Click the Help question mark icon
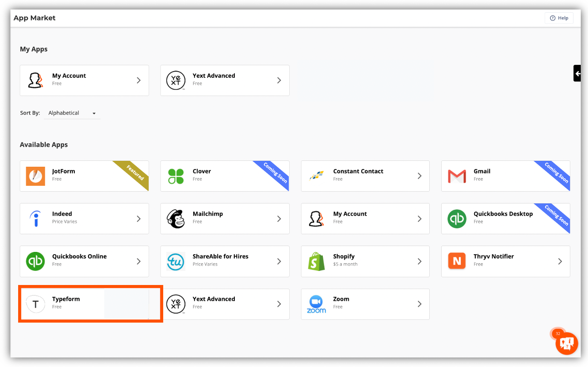 click(x=552, y=18)
